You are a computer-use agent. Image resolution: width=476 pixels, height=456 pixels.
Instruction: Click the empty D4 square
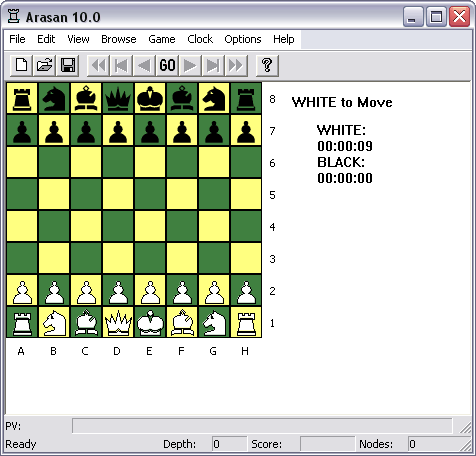click(118, 226)
